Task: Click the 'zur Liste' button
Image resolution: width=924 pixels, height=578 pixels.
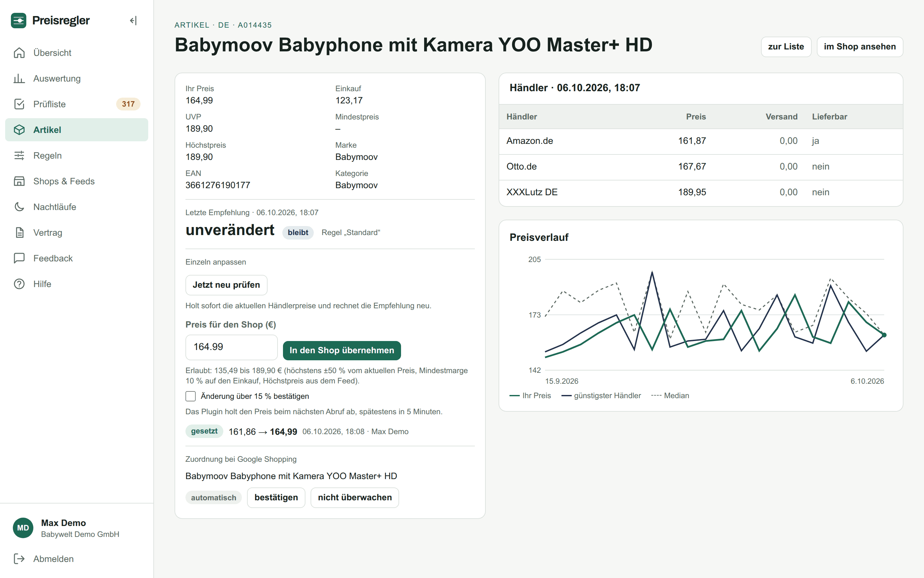Action: [786, 47]
